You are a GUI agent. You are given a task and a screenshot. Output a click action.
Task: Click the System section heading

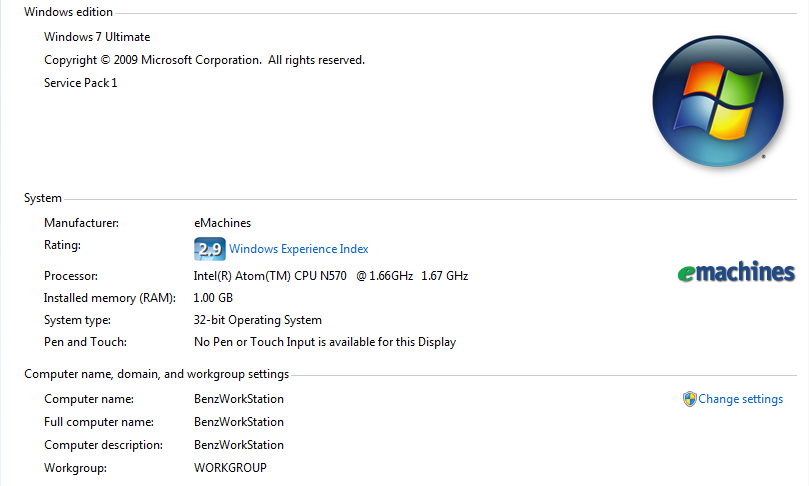43,198
